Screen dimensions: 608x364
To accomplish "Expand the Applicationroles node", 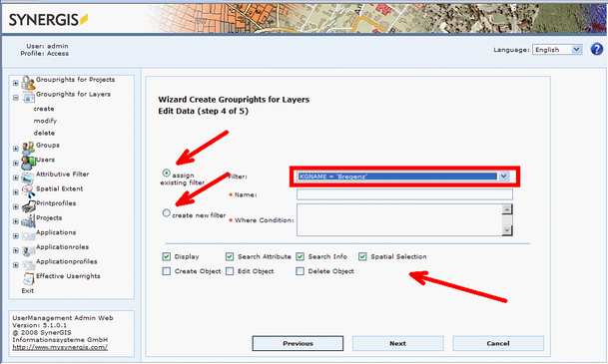I will click(16, 250).
